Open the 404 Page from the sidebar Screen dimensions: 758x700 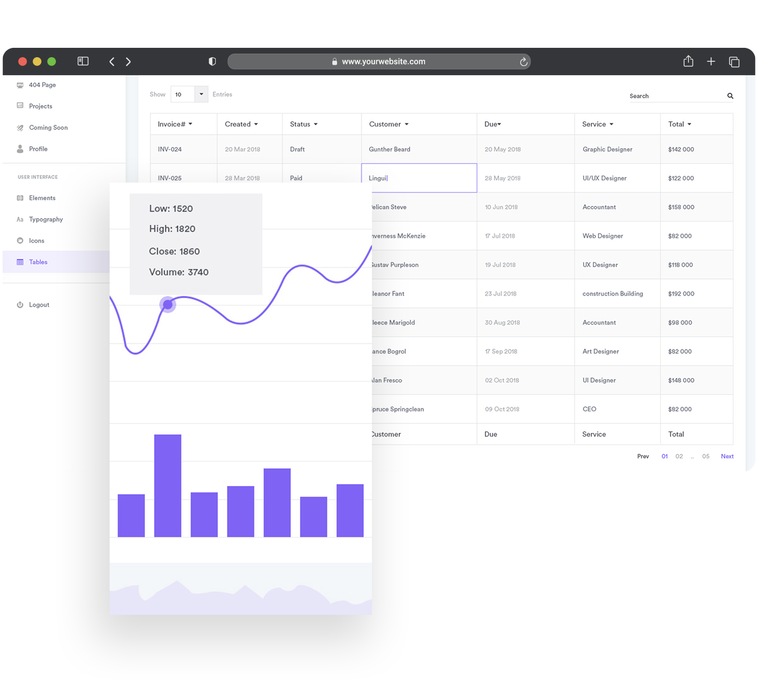[42, 85]
